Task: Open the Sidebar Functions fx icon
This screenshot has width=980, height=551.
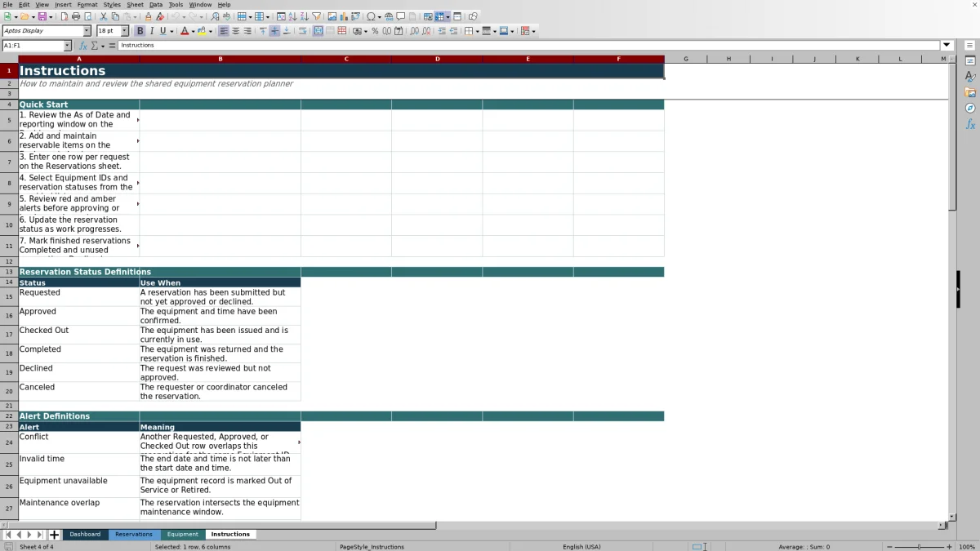Action: tap(970, 124)
